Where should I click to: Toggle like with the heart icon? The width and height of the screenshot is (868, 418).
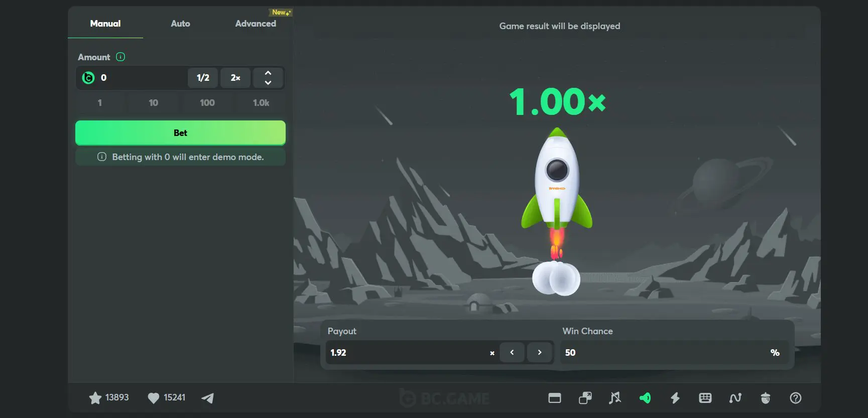click(x=153, y=398)
